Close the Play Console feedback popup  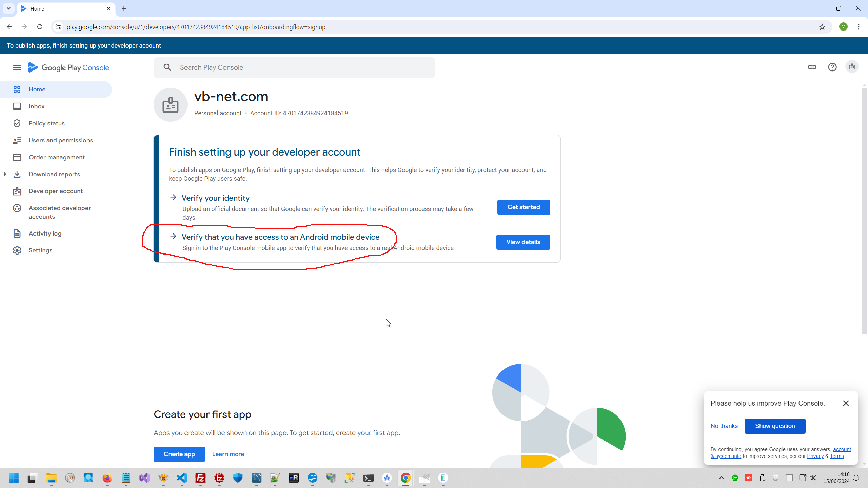coord(846,403)
